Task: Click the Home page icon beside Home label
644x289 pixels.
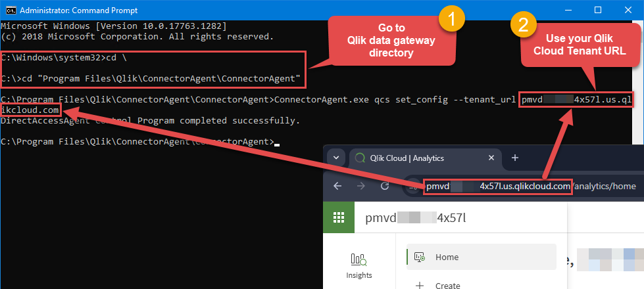Action: [420, 257]
